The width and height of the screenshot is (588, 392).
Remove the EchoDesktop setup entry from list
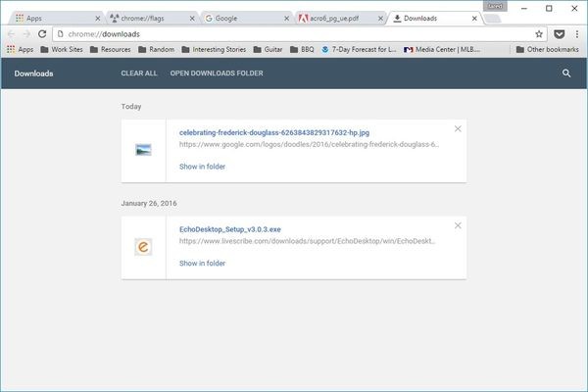(458, 225)
